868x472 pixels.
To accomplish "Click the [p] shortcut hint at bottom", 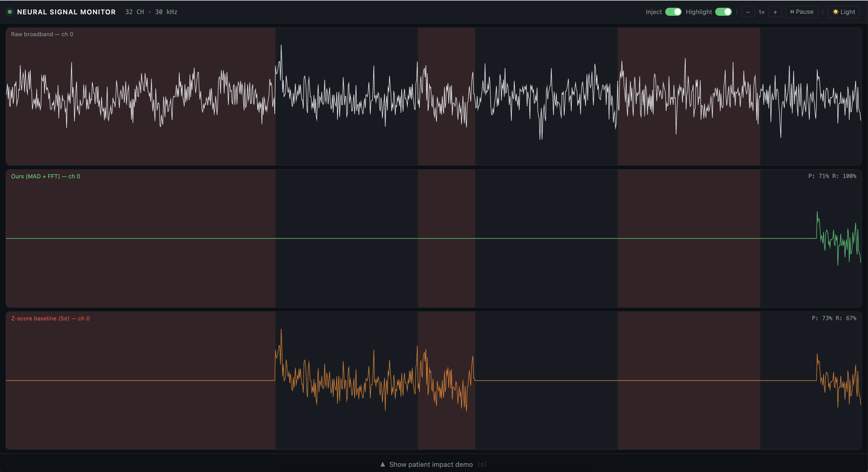I will click(482, 464).
